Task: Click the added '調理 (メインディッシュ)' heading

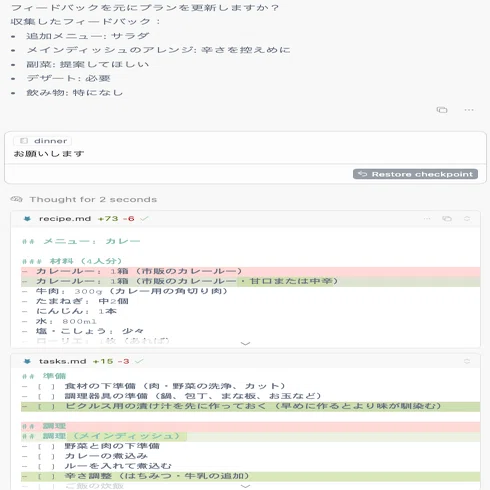Action: point(250,436)
